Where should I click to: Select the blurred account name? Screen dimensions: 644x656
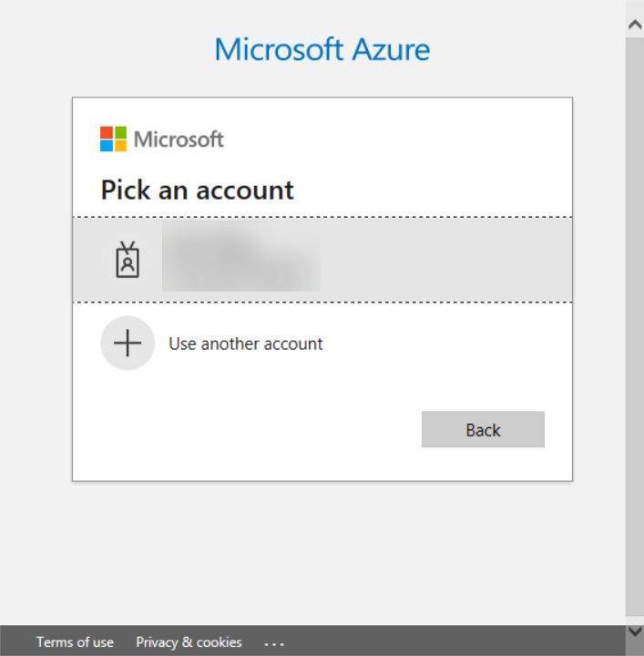click(x=241, y=261)
